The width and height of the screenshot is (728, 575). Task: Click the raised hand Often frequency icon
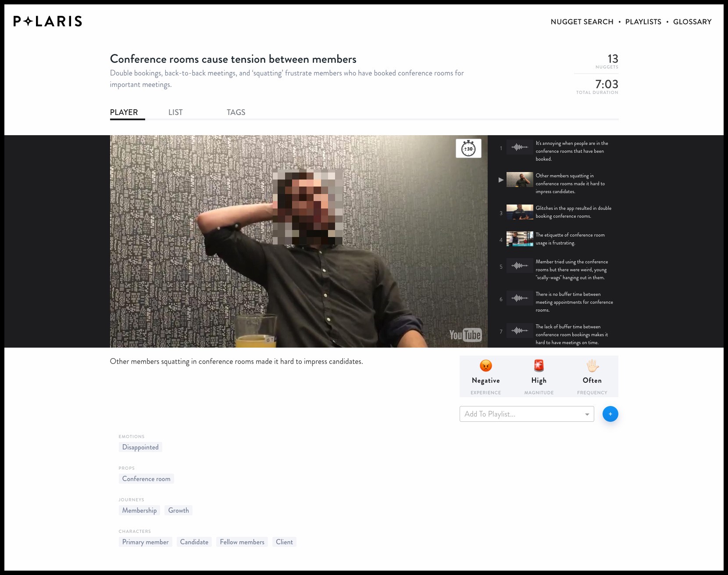pos(592,366)
